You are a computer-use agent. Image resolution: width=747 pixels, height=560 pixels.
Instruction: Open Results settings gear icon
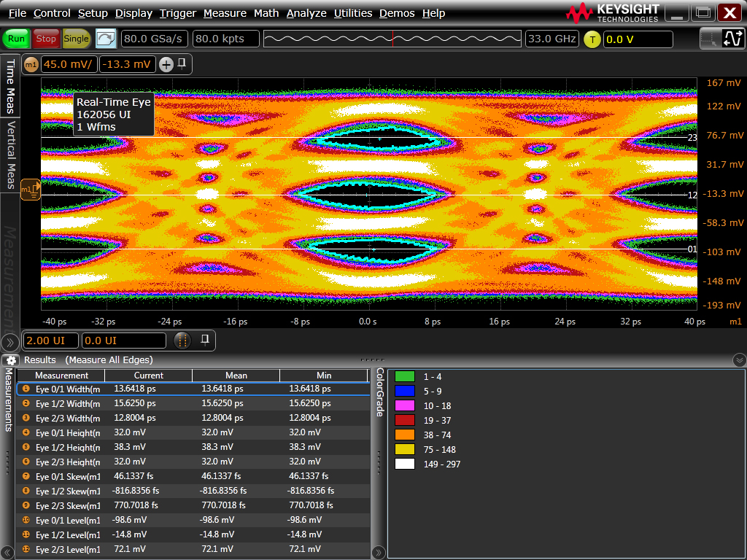tap(11, 360)
